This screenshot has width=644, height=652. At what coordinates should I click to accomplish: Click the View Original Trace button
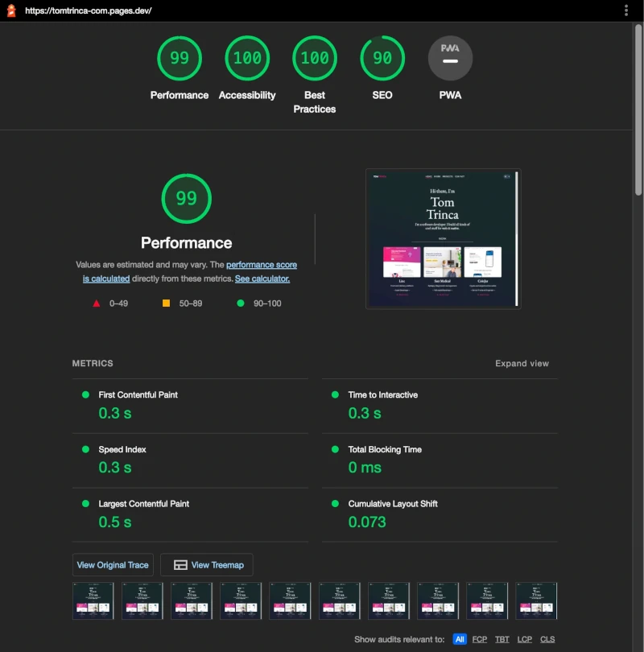click(x=113, y=565)
